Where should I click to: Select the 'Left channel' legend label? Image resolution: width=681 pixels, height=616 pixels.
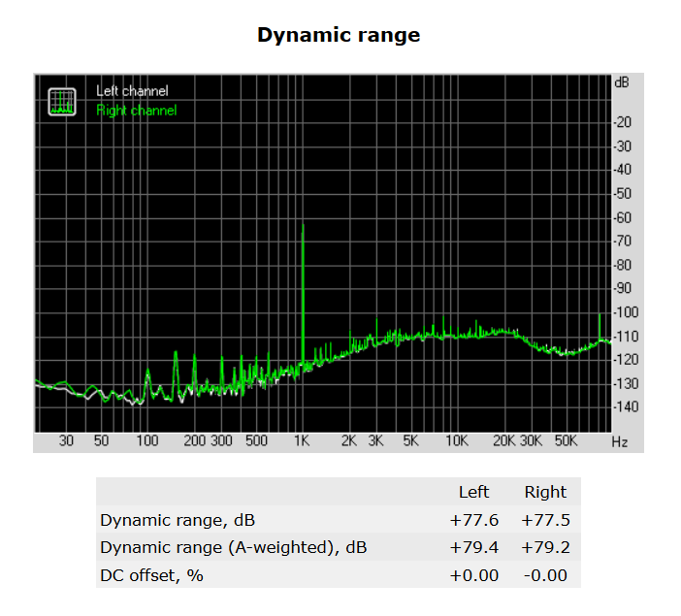click(x=132, y=91)
